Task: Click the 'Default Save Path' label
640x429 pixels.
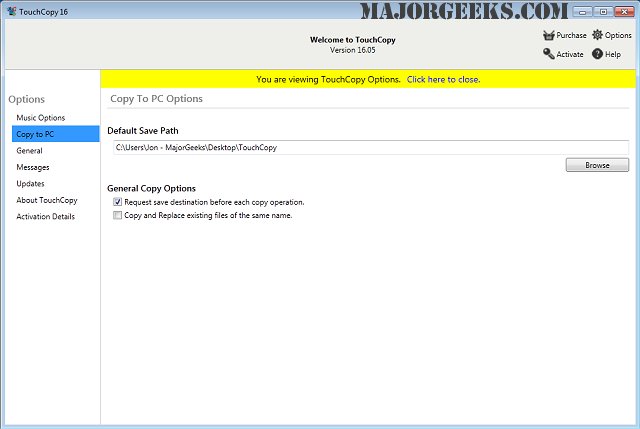Action: pyautogui.click(x=143, y=131)
